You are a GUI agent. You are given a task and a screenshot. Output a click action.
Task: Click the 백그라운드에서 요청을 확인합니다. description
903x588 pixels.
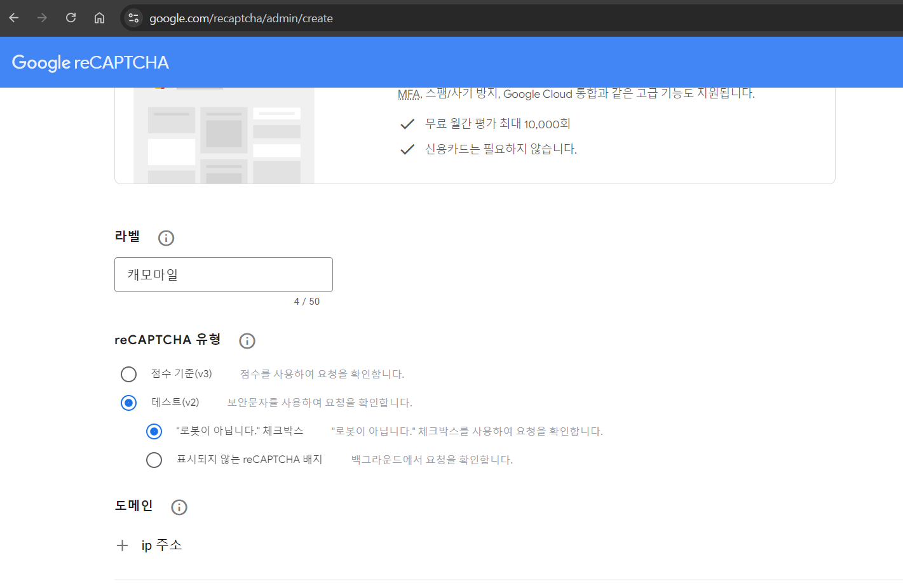pos(432,460)
